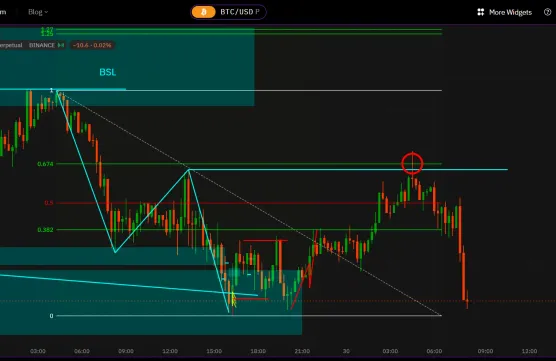Click the 21:00 time axis label

tap(302, 351)
